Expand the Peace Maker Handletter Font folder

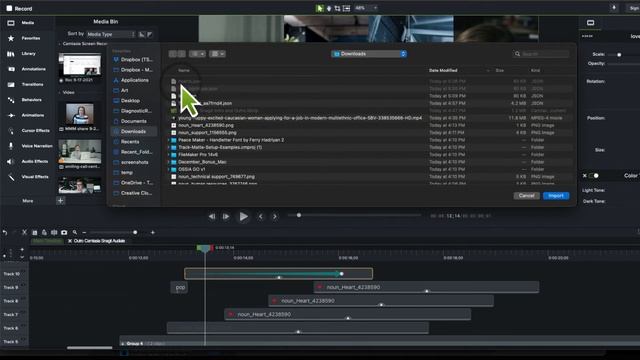169,140
